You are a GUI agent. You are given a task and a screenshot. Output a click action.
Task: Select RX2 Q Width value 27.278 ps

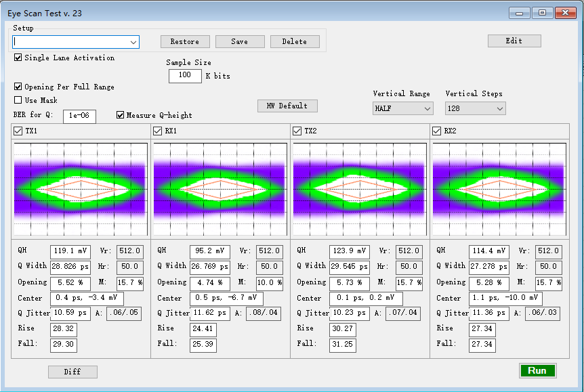(x=489, y=267)
